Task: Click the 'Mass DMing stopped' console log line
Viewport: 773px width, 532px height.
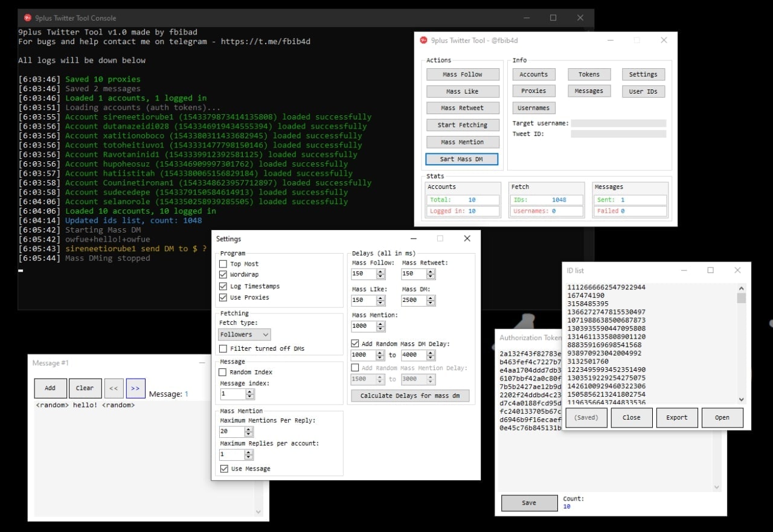Action: tap(107, 258)
